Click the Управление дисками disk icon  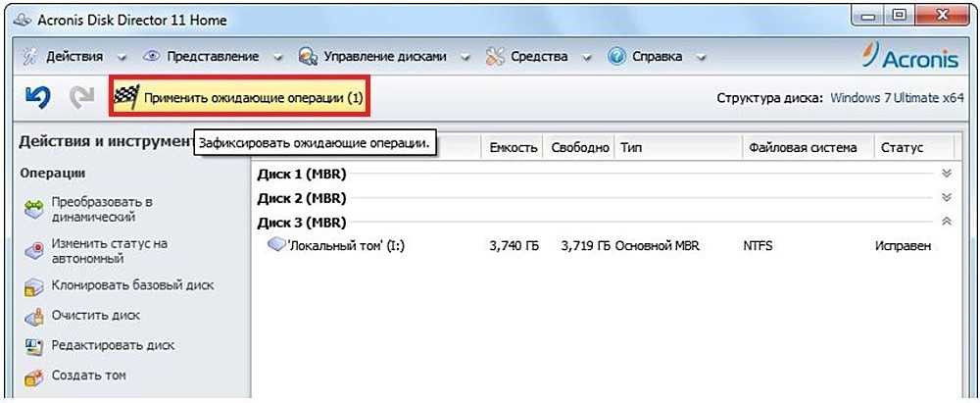(x=308, y=57)
